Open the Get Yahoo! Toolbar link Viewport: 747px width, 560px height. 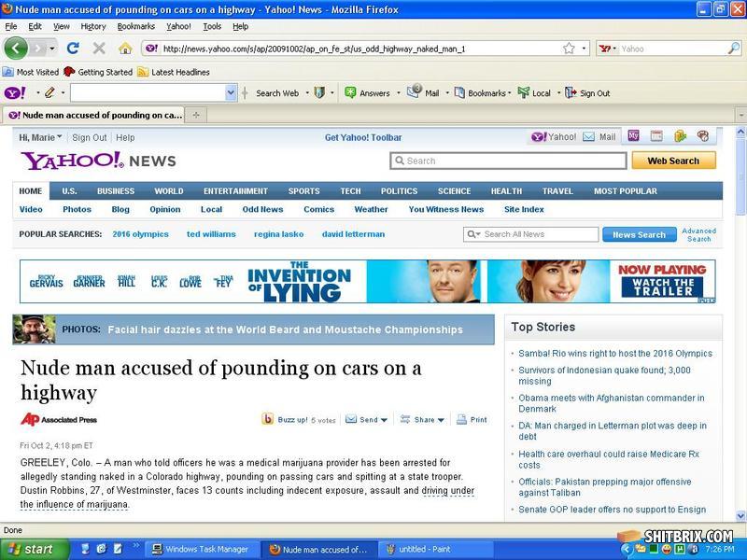[363, 137]
